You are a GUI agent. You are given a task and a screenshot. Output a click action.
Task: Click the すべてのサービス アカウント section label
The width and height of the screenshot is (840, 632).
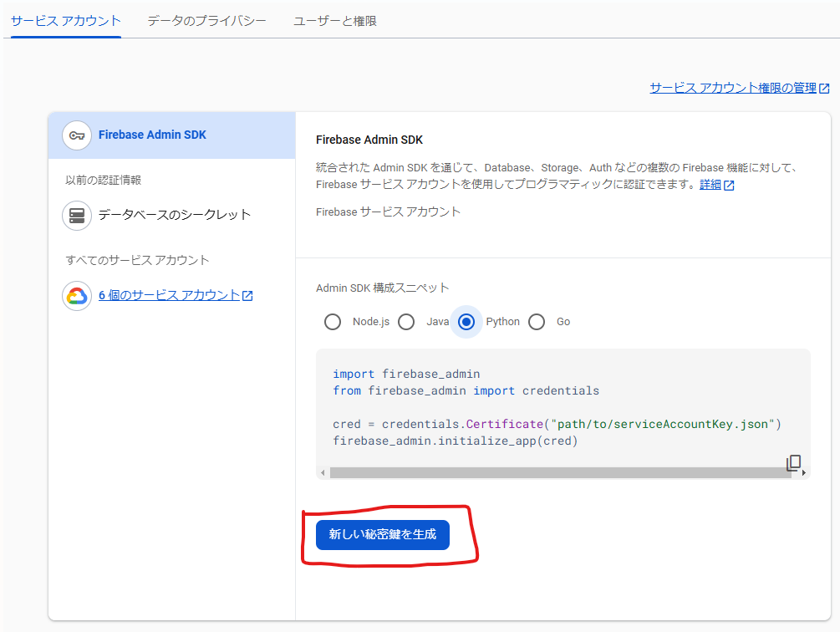point(137,260)
